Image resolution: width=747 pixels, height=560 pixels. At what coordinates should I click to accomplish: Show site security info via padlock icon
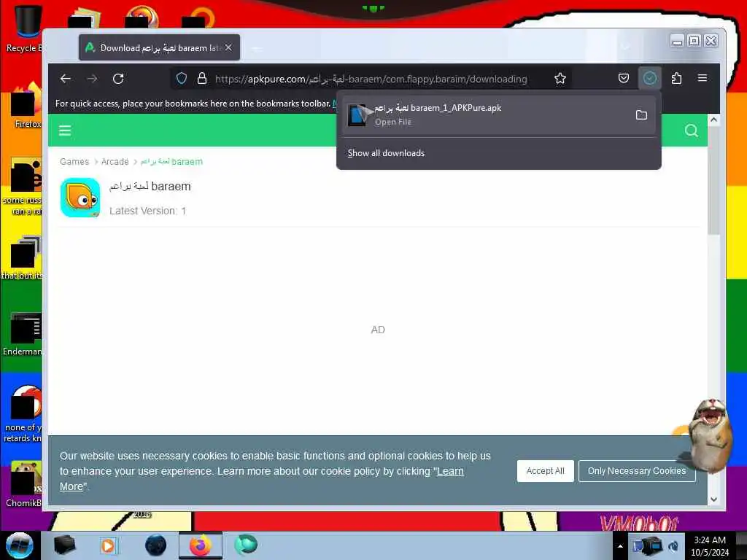[202, 79]
